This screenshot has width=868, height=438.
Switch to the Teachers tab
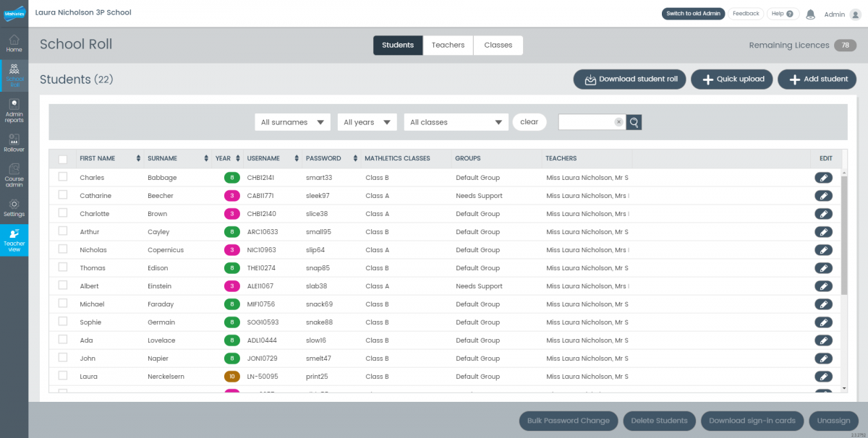coord(448,45)
